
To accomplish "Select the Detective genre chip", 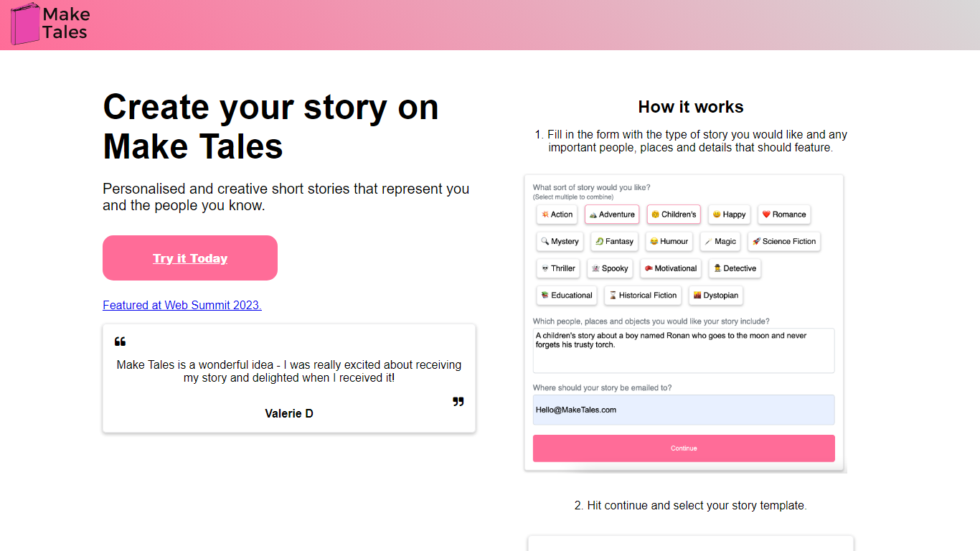I will click(735, 268).
